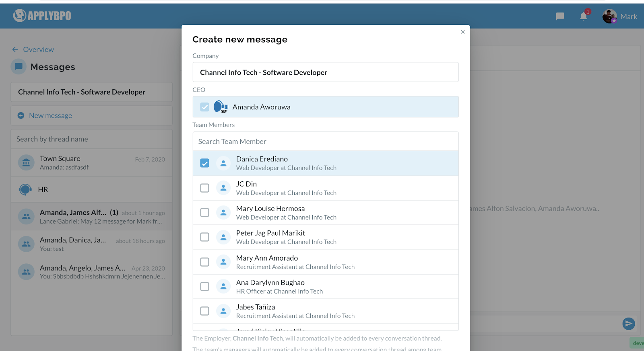
Task: Click Mark's profile avatar
Action: click(x=609, y=16)
